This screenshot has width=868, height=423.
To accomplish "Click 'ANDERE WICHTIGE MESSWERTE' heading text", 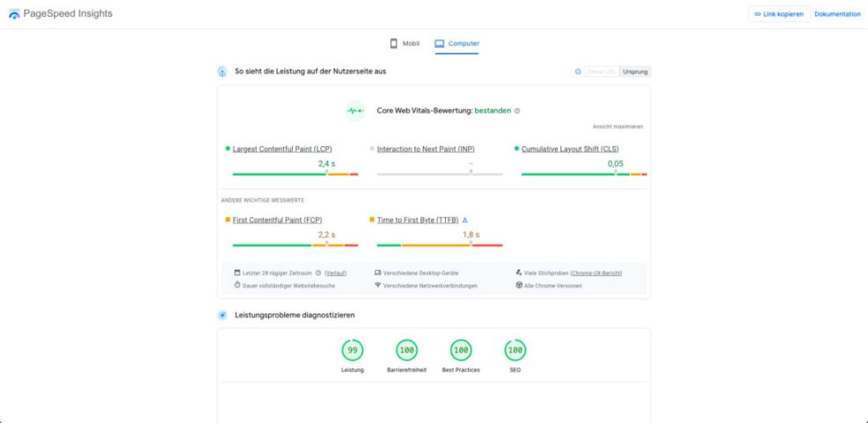I will 262,201.
